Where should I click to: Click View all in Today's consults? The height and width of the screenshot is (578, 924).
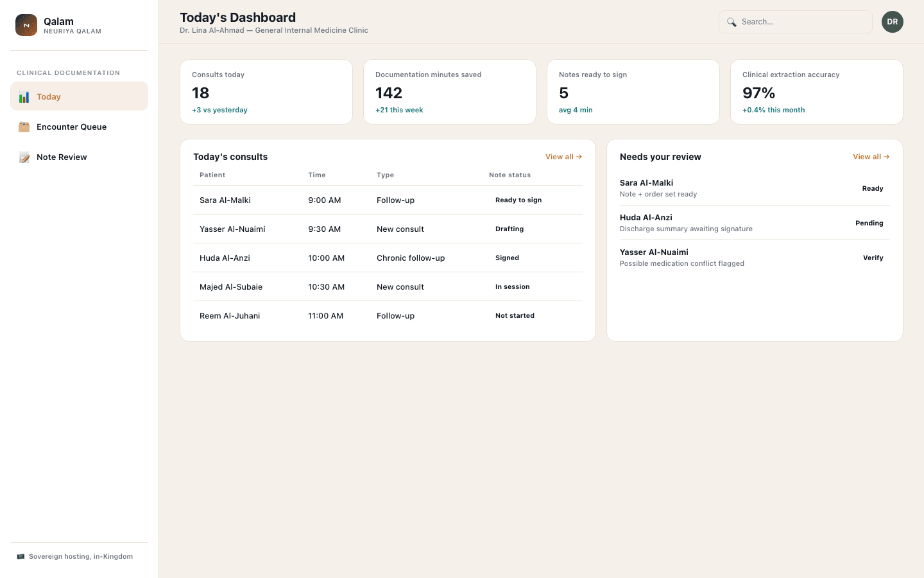click(563, 157)
